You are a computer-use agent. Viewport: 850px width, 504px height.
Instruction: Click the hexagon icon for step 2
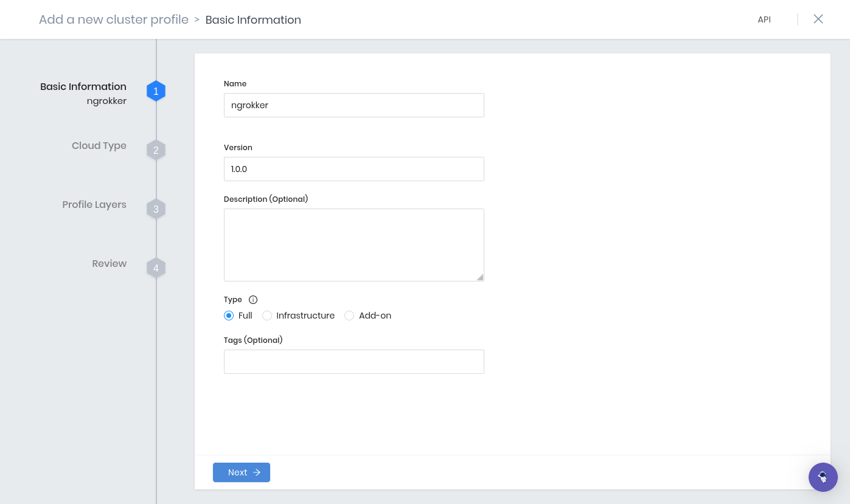click(x=156, y=150)
